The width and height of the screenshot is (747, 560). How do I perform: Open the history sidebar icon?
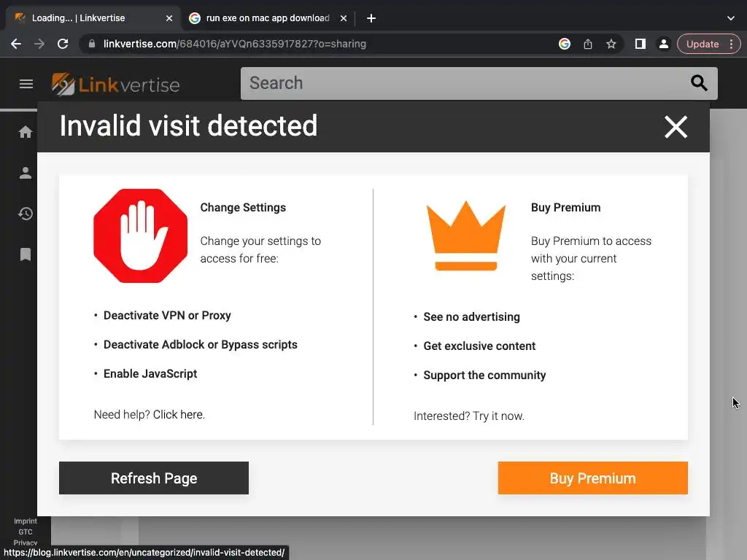[26, 214]
